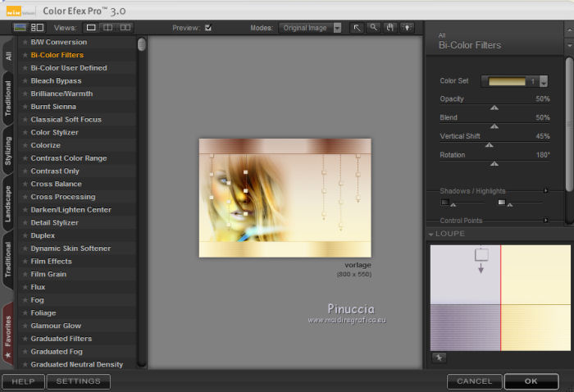574x392 pixels.
Task: Open the Favorites category tab
Action: pos(8,335)
